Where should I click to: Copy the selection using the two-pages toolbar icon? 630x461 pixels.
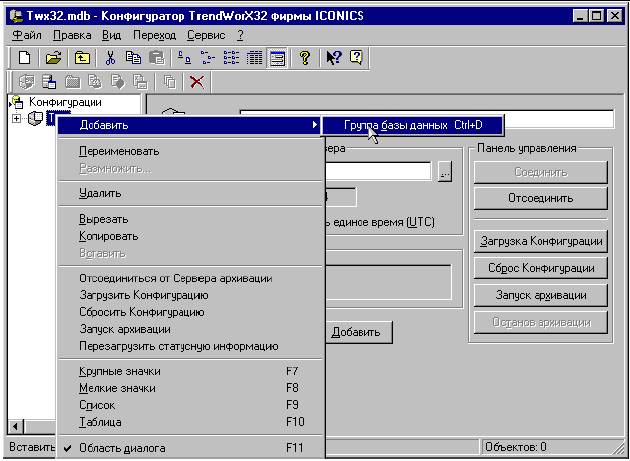coord(133,58)
